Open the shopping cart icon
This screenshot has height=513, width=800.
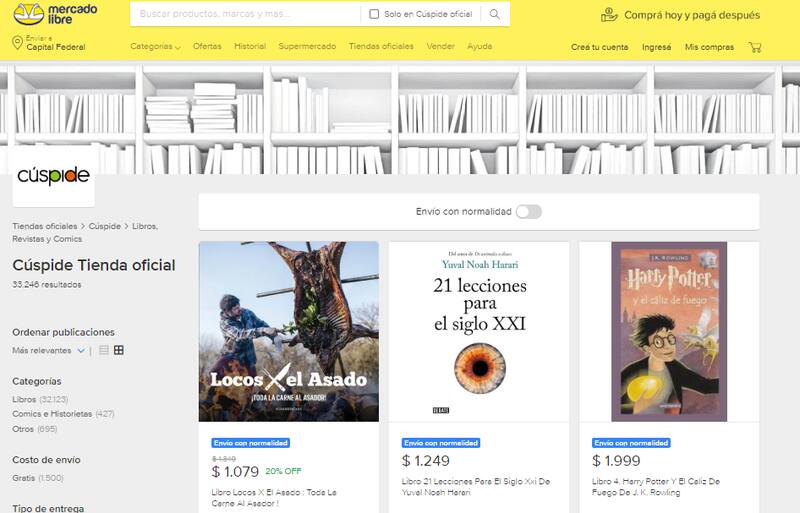click(755, 47)
